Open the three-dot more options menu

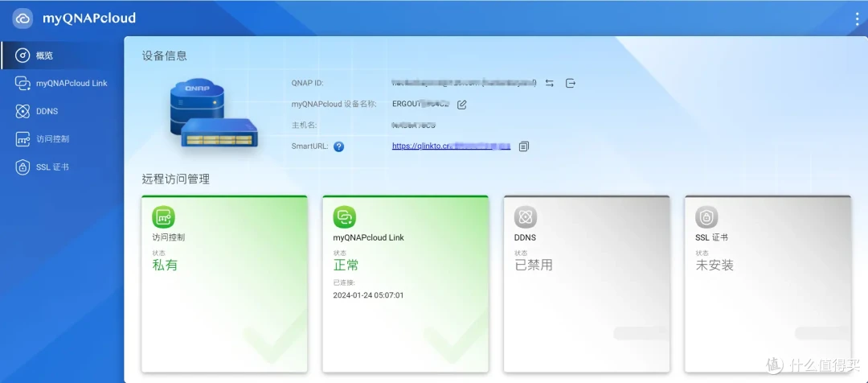[857, 19]
